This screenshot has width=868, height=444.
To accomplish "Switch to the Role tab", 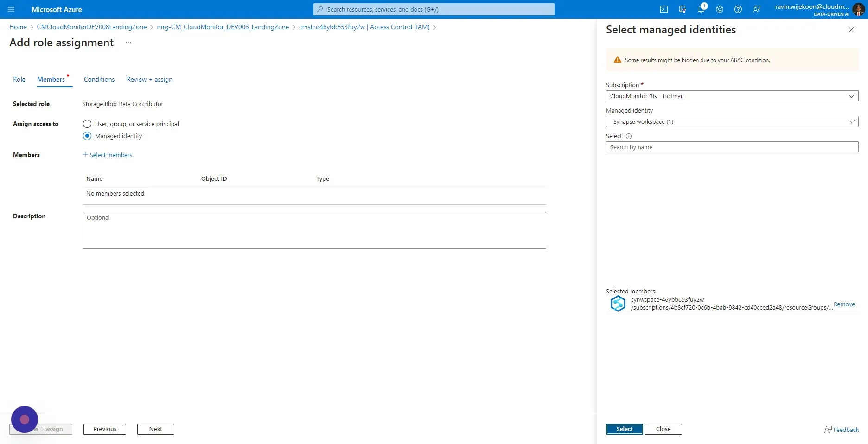I will (x=19, y=79).
